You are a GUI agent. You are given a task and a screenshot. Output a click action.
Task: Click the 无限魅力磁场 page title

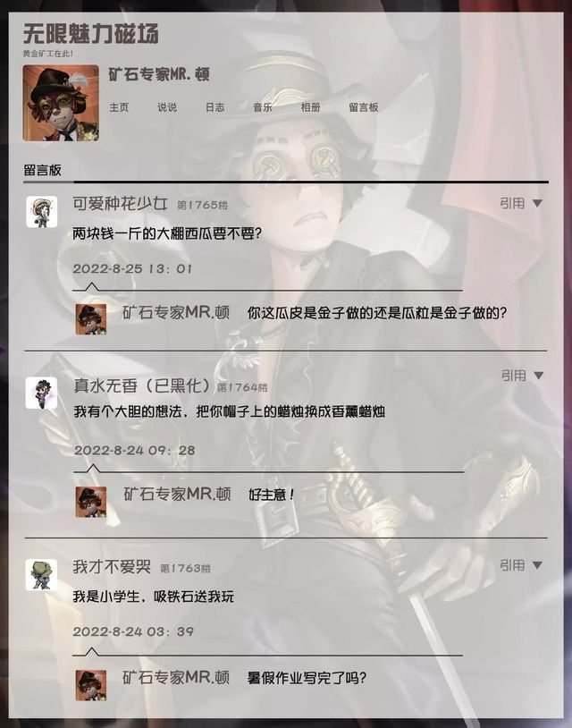[91, 33]
